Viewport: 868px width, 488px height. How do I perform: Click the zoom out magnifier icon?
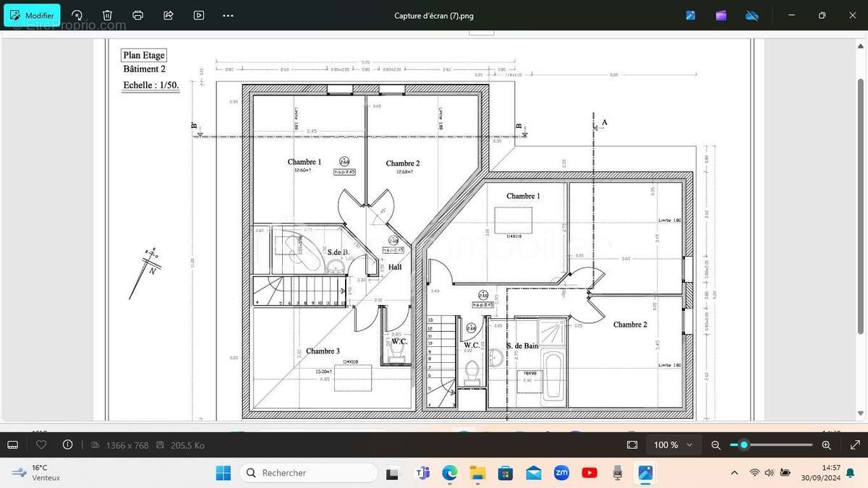[716, 445]
